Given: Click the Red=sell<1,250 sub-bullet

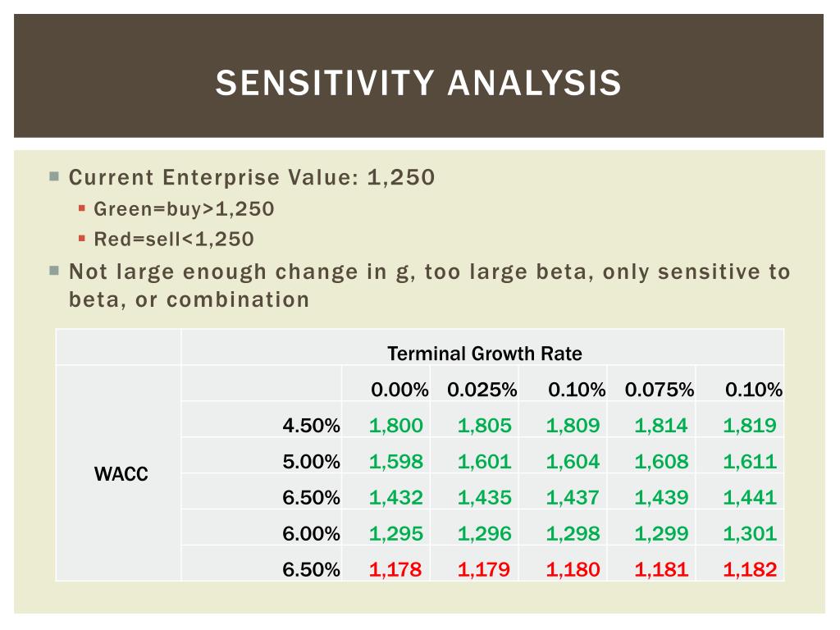Looking at the screenshot, I should (x=174, y=239).
